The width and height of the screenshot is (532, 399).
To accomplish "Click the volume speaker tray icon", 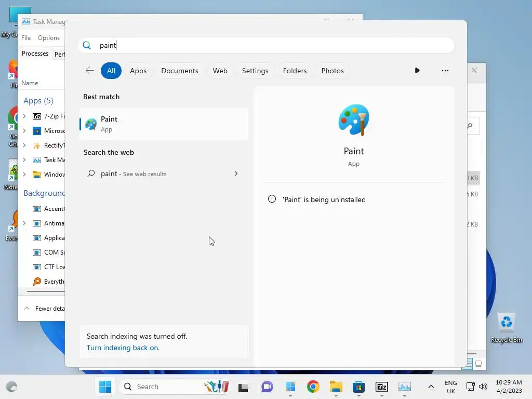I will [483, 387].
